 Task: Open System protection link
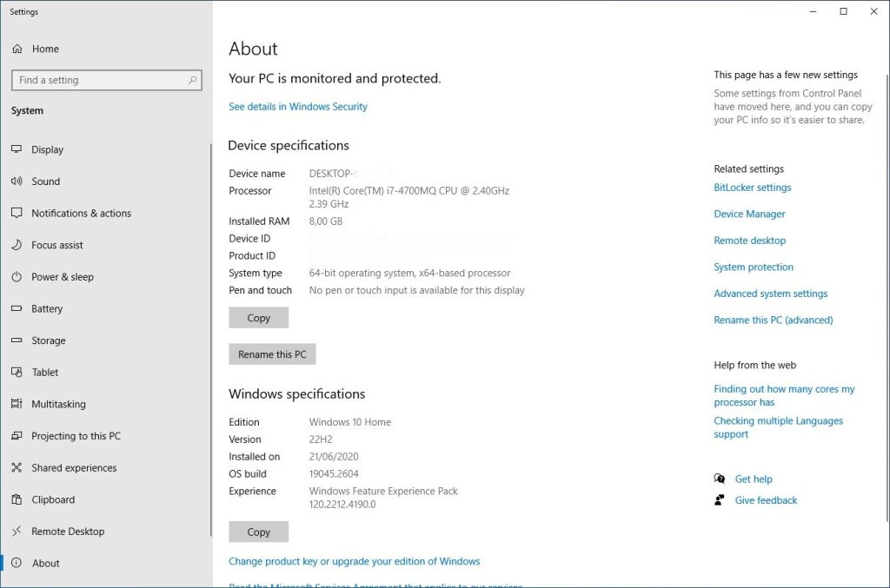754,267
